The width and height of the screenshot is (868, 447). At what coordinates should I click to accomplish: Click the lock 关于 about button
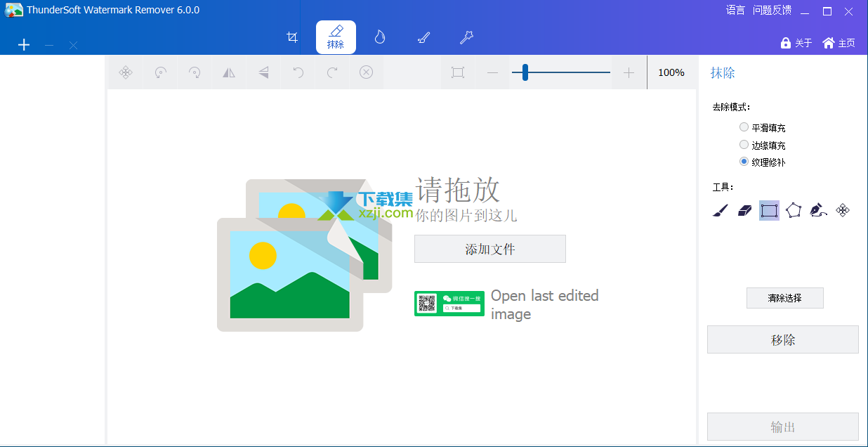796,43
